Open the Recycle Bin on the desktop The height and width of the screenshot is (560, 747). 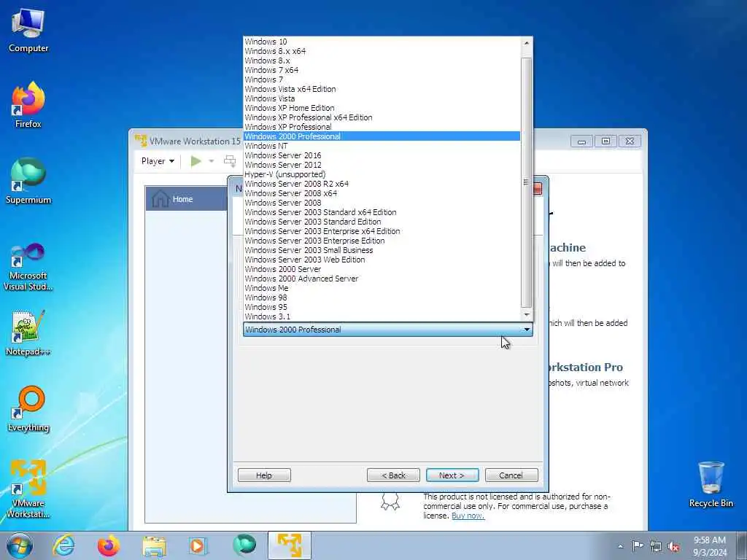(711, 484)
